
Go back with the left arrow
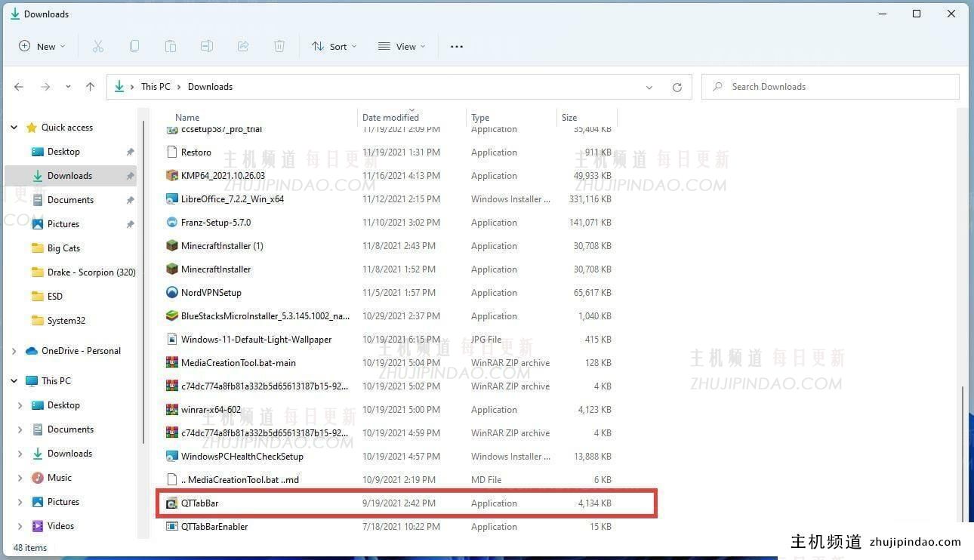pos(19,87)
